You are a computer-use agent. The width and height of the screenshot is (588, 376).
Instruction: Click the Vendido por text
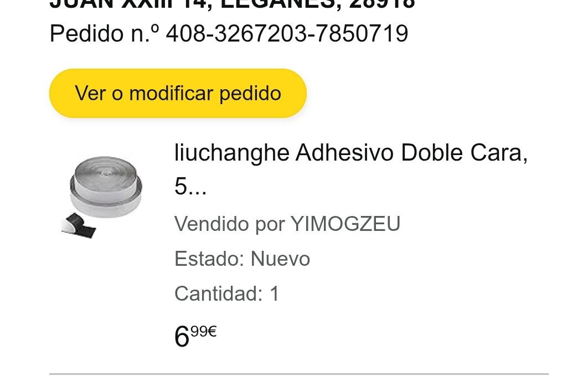click(230, 224)
